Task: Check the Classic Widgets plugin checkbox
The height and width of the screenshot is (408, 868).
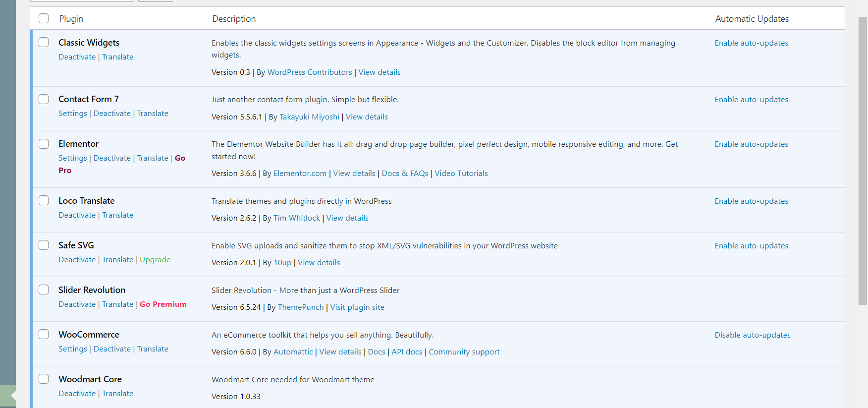Action: pos(44,42)
